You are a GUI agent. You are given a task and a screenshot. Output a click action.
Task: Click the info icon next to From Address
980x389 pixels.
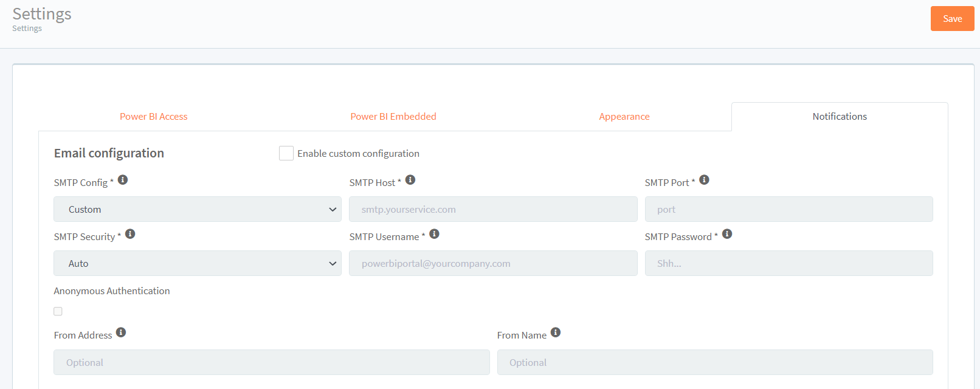click(x=121, y=332)
